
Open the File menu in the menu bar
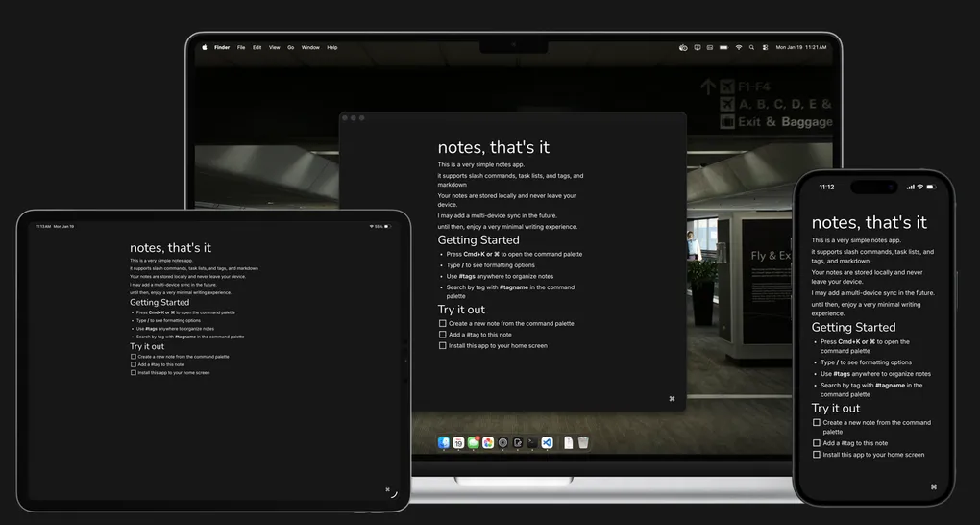[241, 47]
